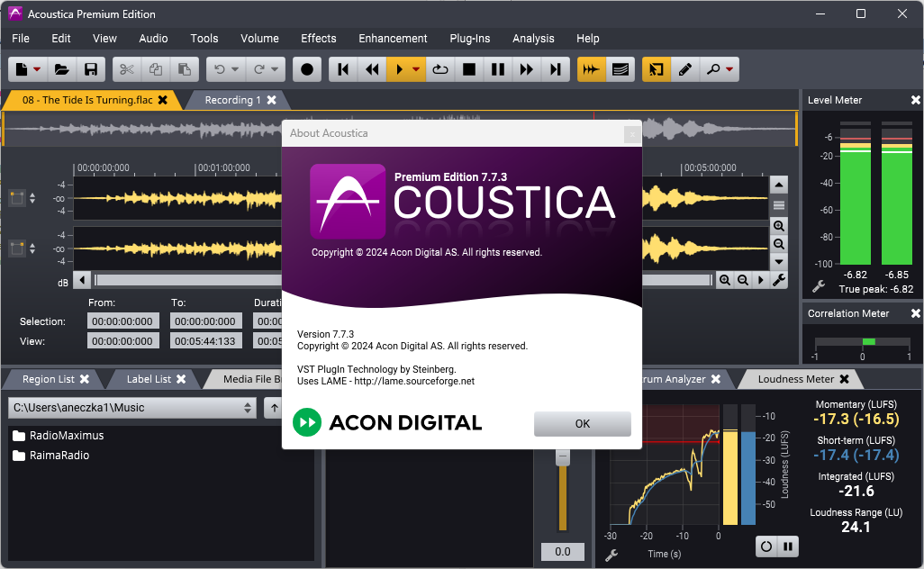Click the Redo arrow icon
The image size is (924, 569).
click(x=259, y=69)
